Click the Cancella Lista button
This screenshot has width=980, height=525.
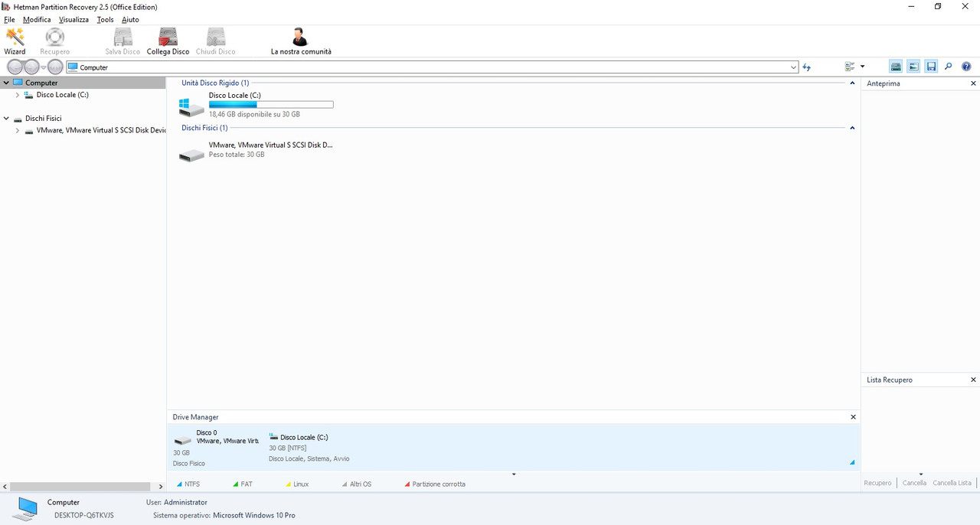(x=952, y=483)
